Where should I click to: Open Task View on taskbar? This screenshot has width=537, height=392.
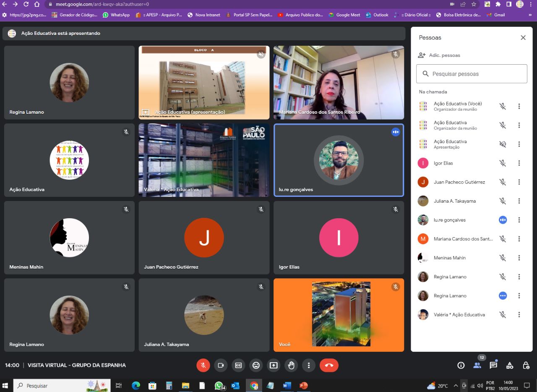click(x=119, y=385)
